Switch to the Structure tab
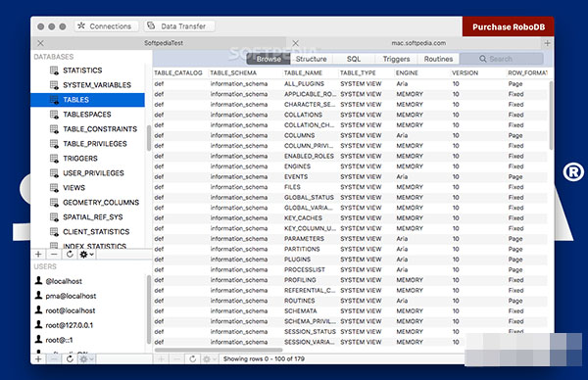The width and height of the screenshot is (588, 380). pos(311,59)
